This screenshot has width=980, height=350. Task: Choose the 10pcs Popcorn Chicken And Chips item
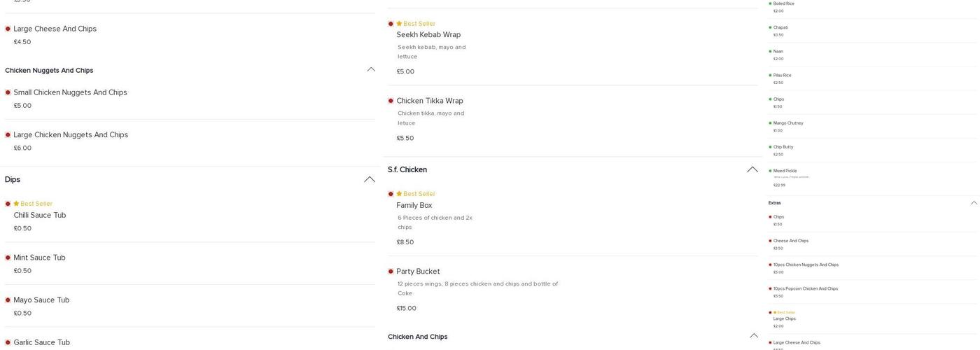tap(805, 288)
